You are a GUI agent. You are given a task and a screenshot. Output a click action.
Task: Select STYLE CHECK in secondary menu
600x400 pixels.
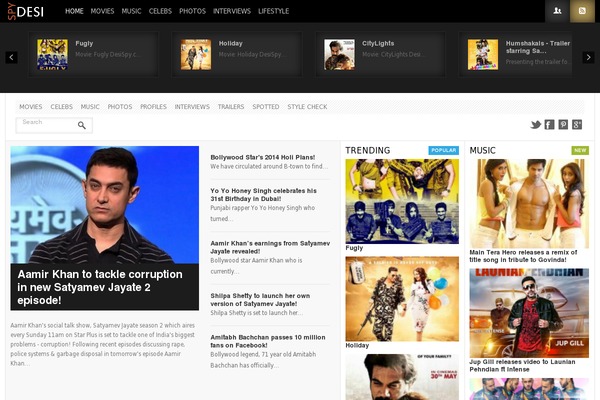[307, 107]
